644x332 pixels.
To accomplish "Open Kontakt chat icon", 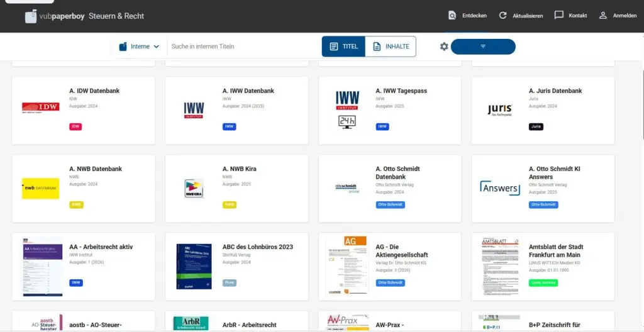I will (x=558, y=16).
